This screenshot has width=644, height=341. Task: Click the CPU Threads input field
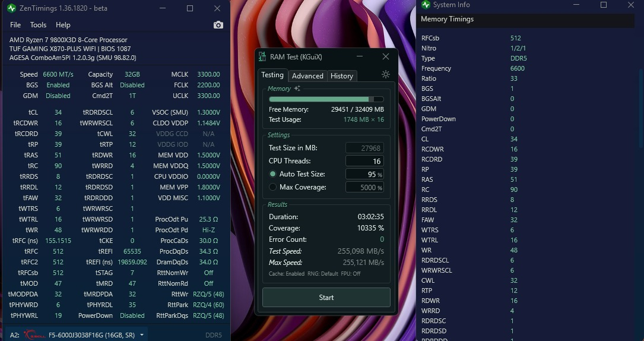coord(364,161)
